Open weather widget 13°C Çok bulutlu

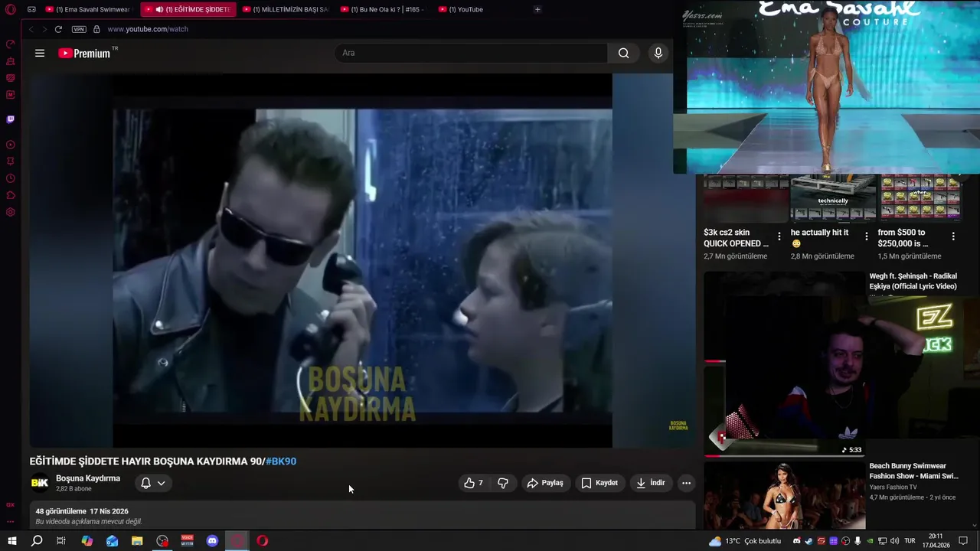click(745, 541)
